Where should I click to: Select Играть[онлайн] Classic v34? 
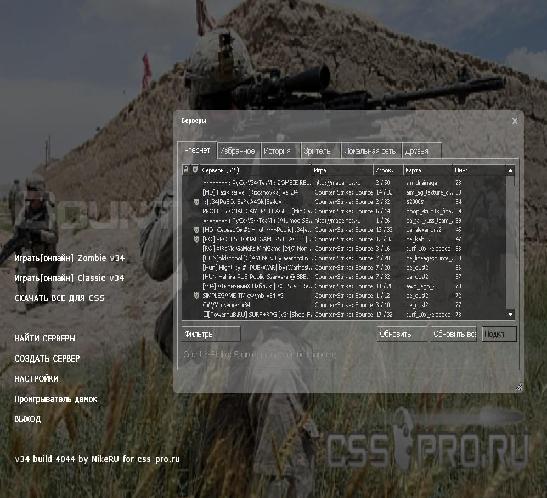(x=69, y=278)
